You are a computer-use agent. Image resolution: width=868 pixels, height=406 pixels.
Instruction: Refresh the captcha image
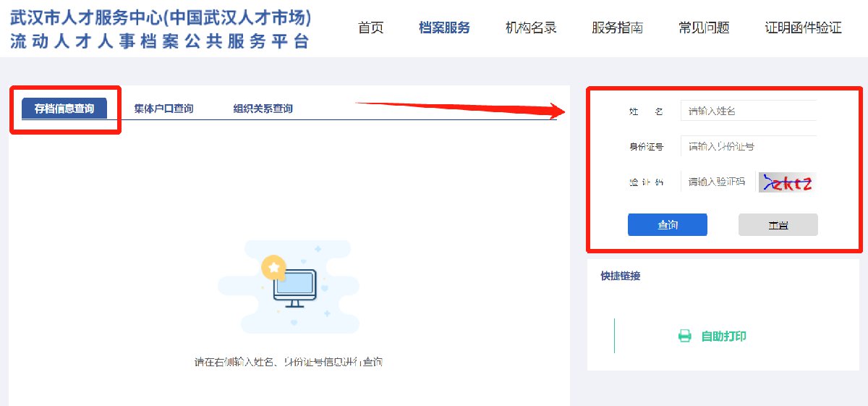786,182
